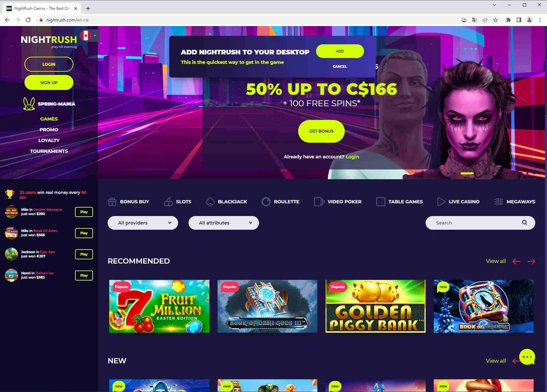
Task: Click the Spring-Mania bunny icon
Action: [29, 104]
